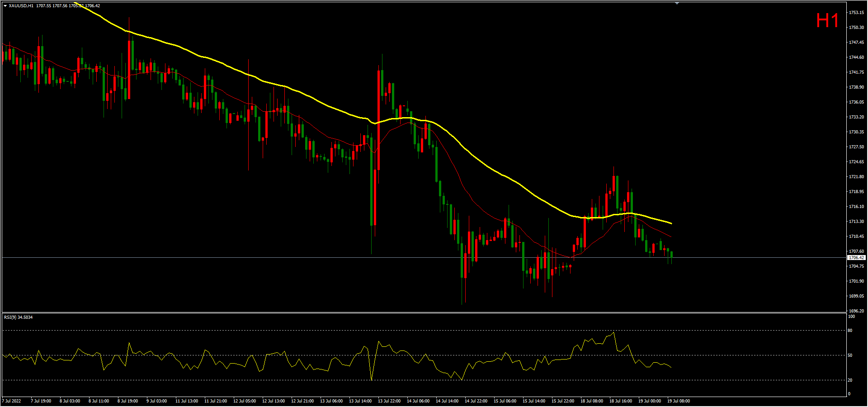Click the highlighted current price 1706.42 on axis
Screen dimensions: 868x407
(x=856, y=258)
